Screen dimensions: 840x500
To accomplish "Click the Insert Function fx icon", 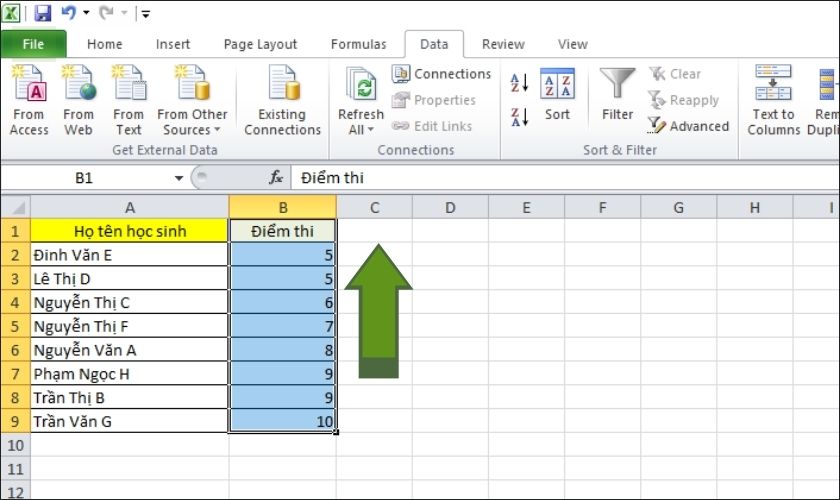I will (276, 177).
